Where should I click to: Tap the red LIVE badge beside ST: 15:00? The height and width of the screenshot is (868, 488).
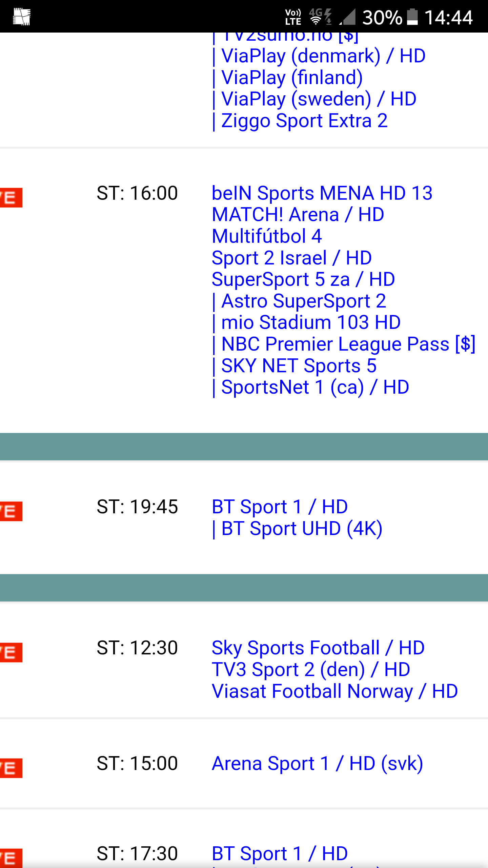point(11,768)
